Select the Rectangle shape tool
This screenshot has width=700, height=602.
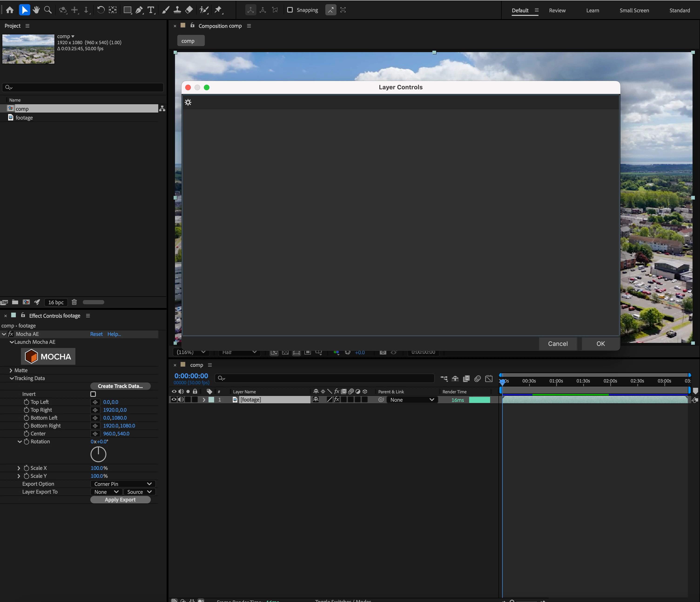tap(127, 10)
